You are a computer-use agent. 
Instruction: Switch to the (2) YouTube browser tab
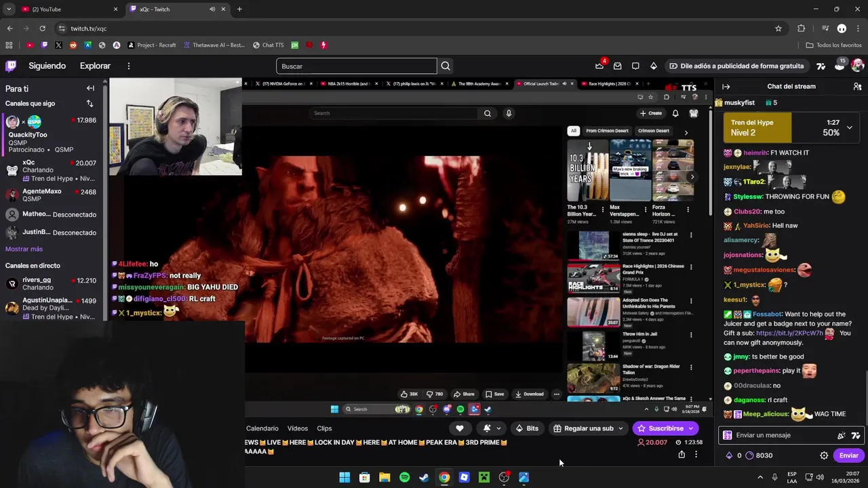tap(68, 9)
